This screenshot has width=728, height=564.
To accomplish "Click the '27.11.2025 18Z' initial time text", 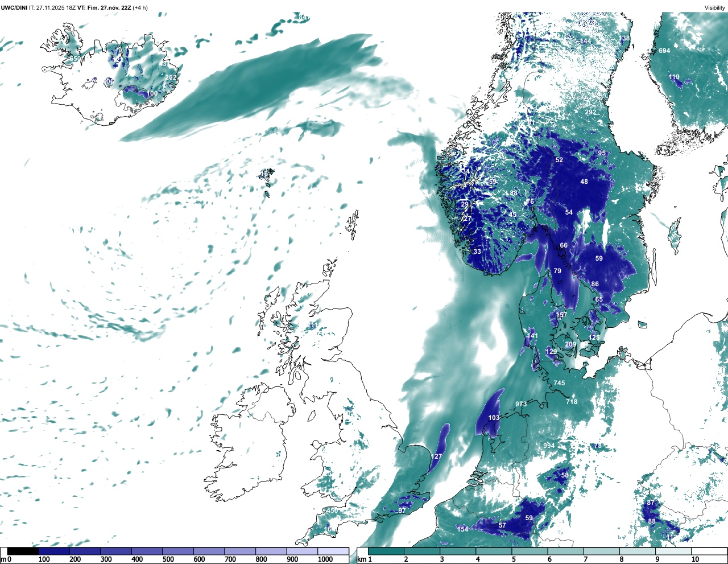I will pyautogui.click(x=56, y=7).
